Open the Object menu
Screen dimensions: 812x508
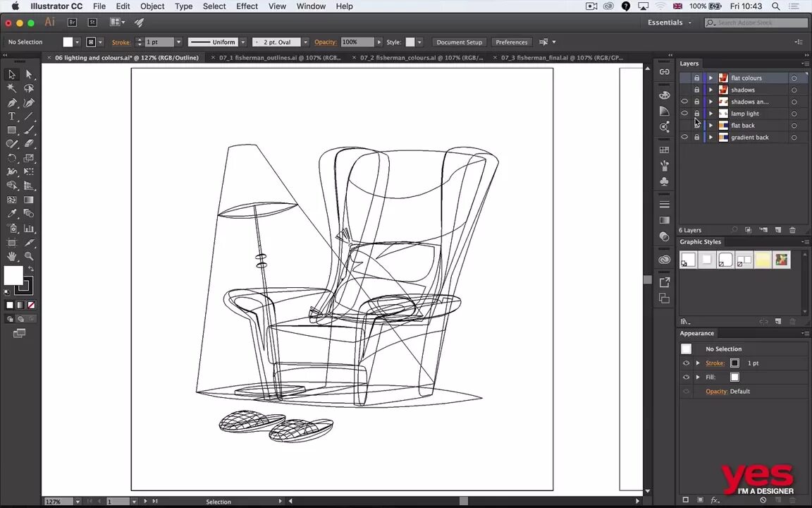(x=152, y=6)
